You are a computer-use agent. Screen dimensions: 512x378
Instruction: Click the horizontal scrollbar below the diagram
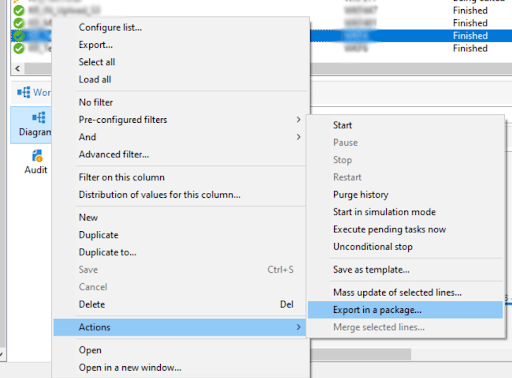coord(360,354)
